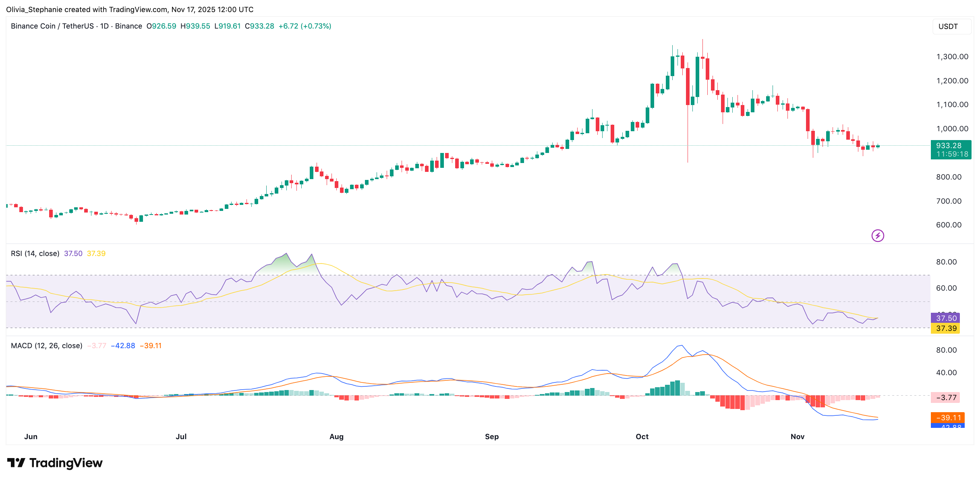
Task: Click the O926.59 open price value
Action: click(x=161, y=26)
